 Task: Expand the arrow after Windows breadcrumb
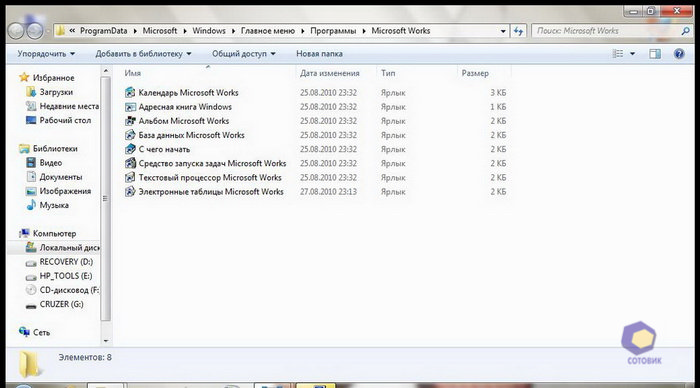click(x=233, y=31)
